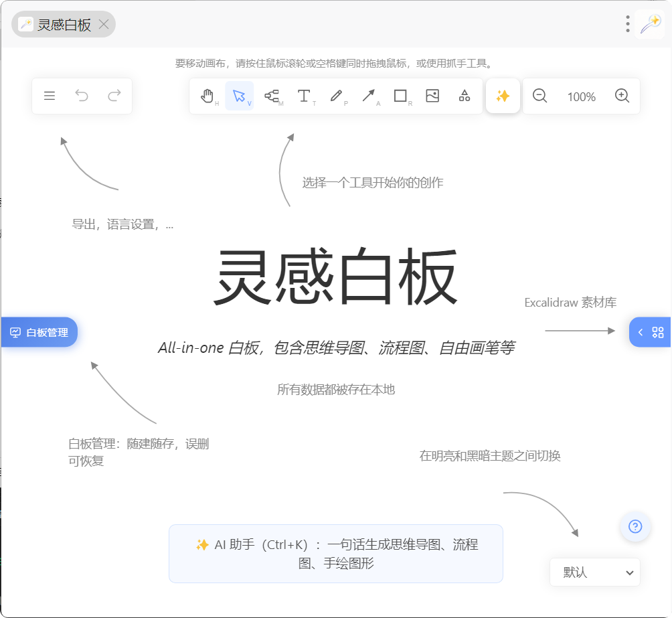The height and width of the screenshot is (618, 672).
Task: Click the canvas-moving hint text at top
Action: point(334,64)
